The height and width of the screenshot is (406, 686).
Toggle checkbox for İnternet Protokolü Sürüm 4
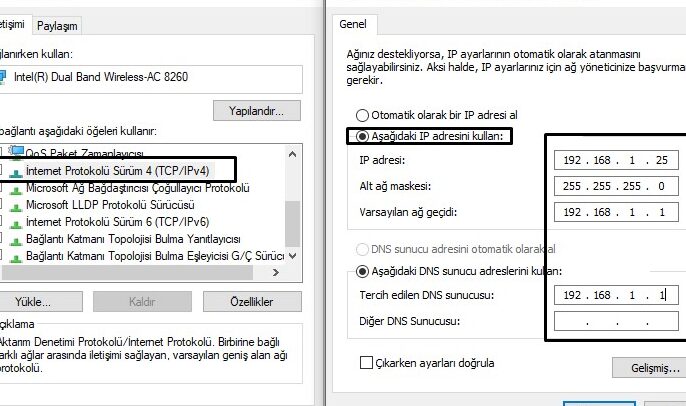pyautogui.click(x=0, y=171)
